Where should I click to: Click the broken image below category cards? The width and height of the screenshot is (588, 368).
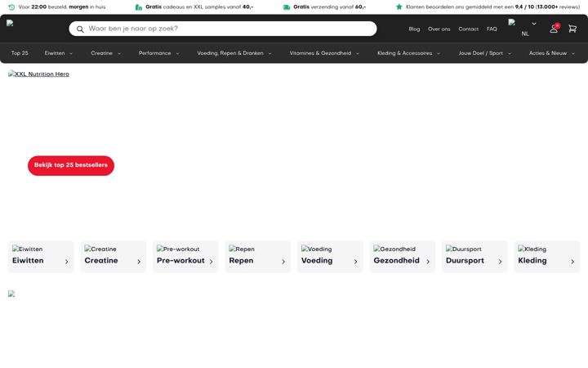[x=11, y=294]
